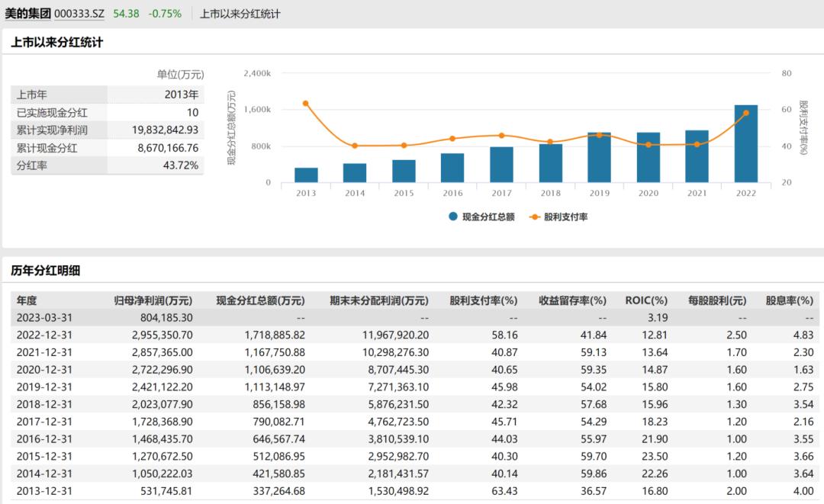The height and width of the screenshot is (504, 824).
Task: Sort by the 股息率(%) column header
Action: coord(791,300)
